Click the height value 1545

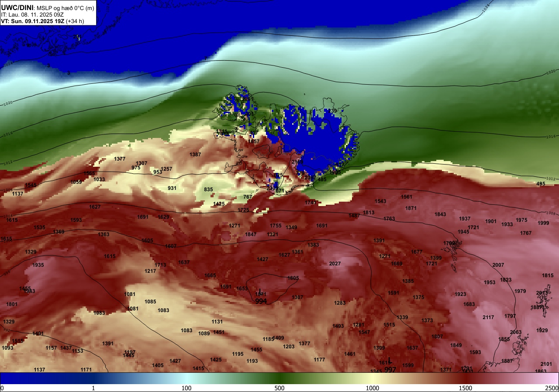pos(31,185)
